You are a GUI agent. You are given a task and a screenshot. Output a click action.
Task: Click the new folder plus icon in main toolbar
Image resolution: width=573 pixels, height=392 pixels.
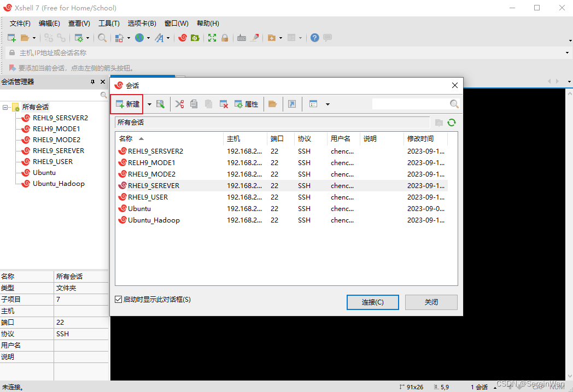point(272,38)
